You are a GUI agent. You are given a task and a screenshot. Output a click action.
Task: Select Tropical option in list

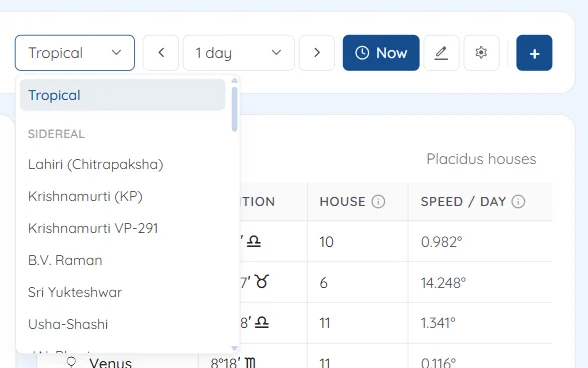(x=123, y=95)
